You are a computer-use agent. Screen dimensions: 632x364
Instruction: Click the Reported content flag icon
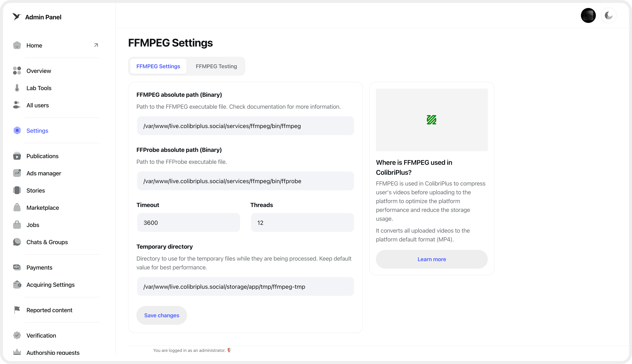tap(17, 310)
